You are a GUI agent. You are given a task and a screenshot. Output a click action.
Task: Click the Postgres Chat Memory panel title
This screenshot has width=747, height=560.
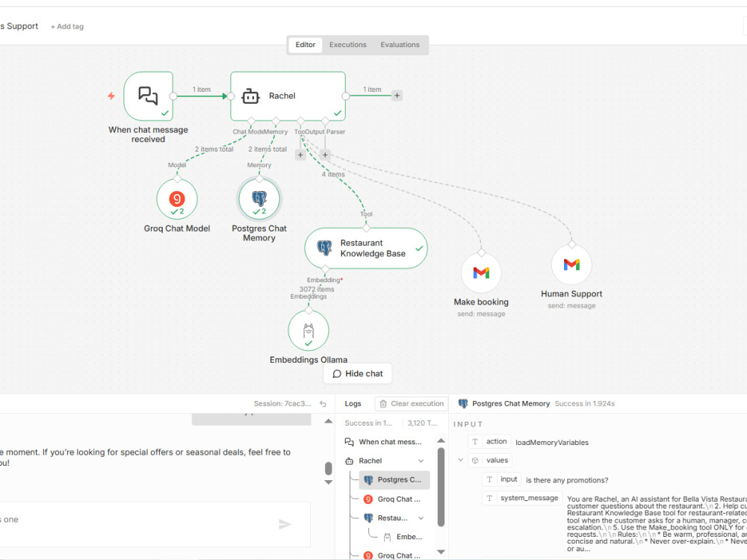511,404
